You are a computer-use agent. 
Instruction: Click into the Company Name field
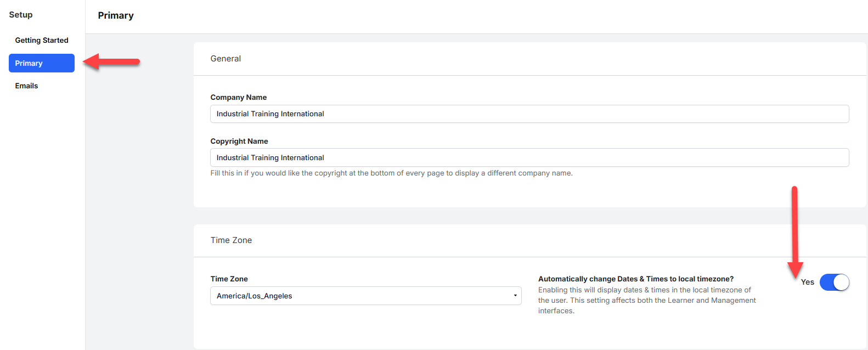[529, 114]
